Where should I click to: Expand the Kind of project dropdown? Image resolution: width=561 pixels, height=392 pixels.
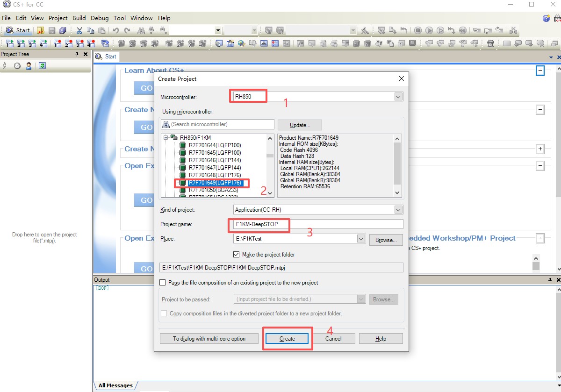[398, 210]
